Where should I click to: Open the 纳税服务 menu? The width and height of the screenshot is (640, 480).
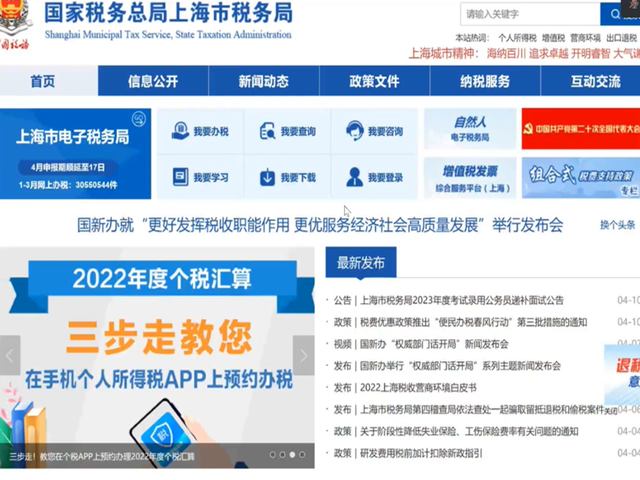pyautogui.click(x=485, y=81)
